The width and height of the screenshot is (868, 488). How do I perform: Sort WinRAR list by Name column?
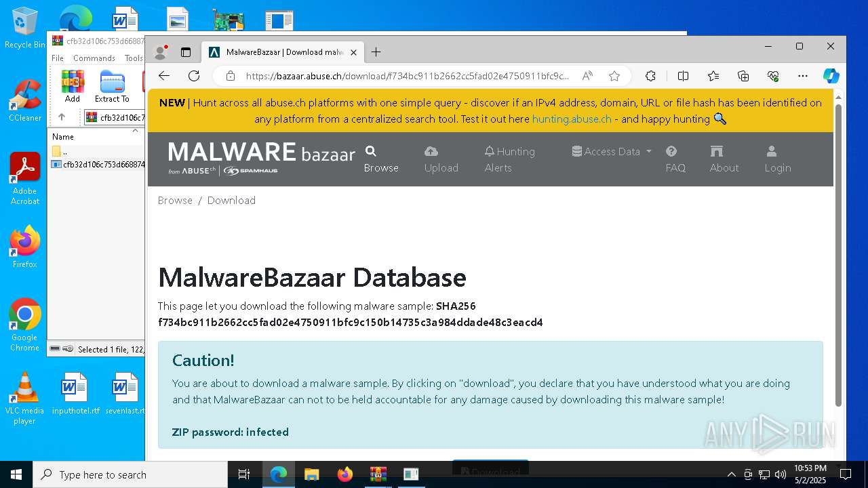point(63,136)
